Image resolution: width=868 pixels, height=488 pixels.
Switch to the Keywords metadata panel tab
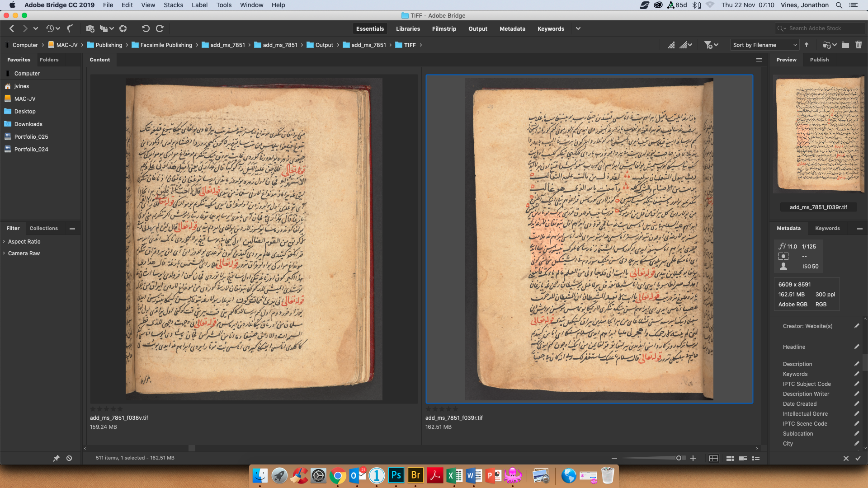tap(827, 228)
